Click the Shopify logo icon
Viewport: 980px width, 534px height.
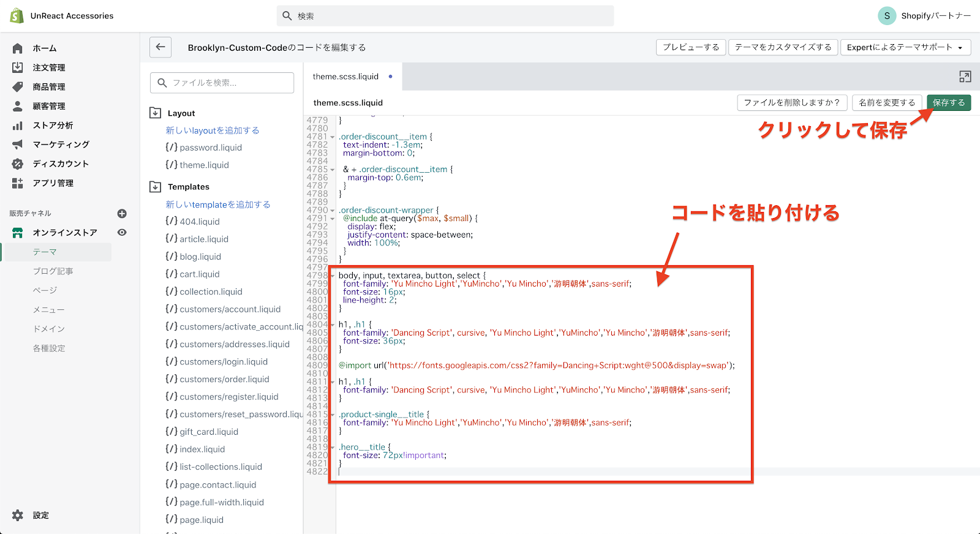pos(17,16)
